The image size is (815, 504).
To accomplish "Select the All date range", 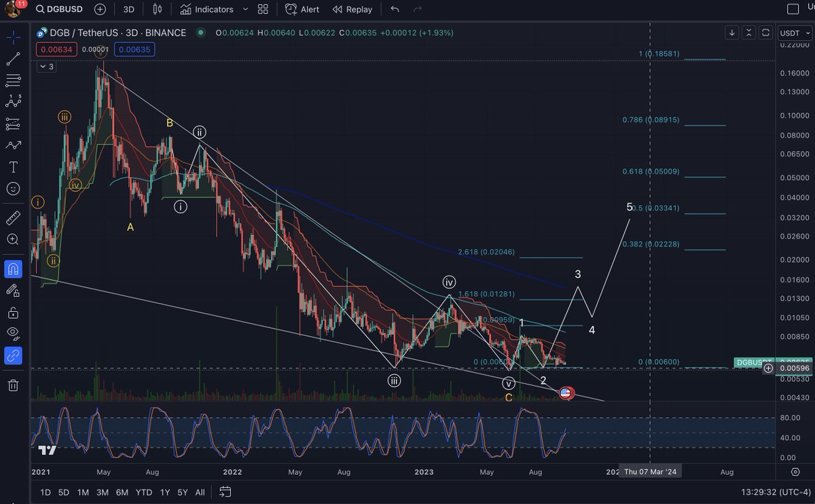I will pos(200,492).
